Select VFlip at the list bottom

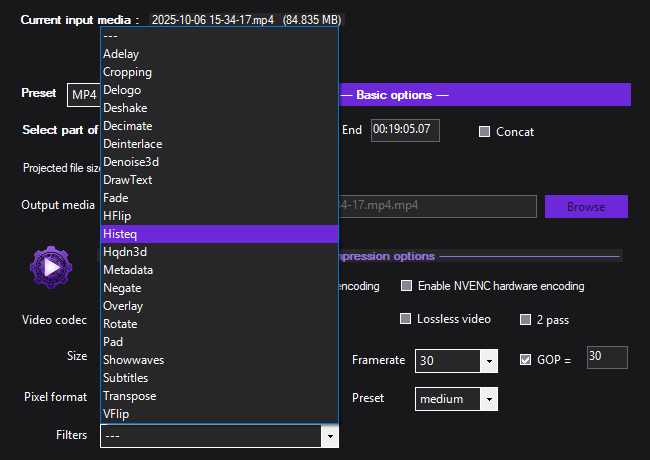point(117,414)
